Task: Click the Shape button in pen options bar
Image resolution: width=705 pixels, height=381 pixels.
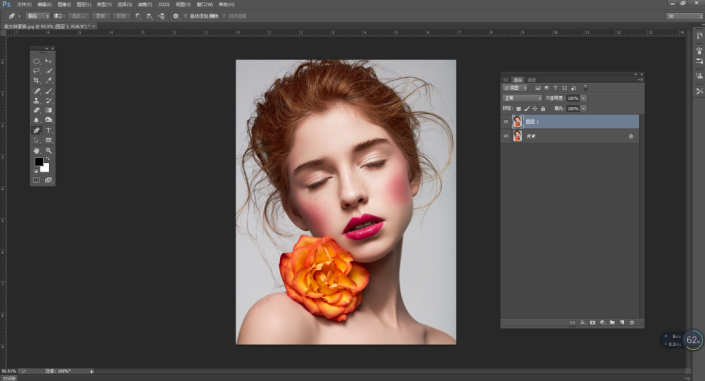Action: (x=121, y=16)
